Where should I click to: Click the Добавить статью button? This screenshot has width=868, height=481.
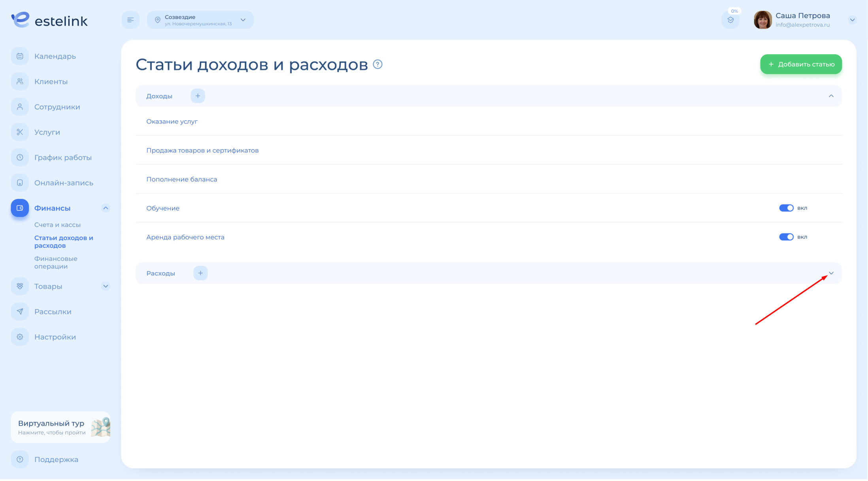point(801,64)
